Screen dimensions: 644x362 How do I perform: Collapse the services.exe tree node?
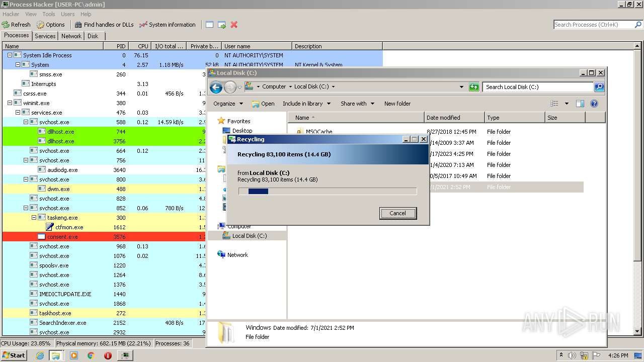pyautogui.click(x=18, y=113)
